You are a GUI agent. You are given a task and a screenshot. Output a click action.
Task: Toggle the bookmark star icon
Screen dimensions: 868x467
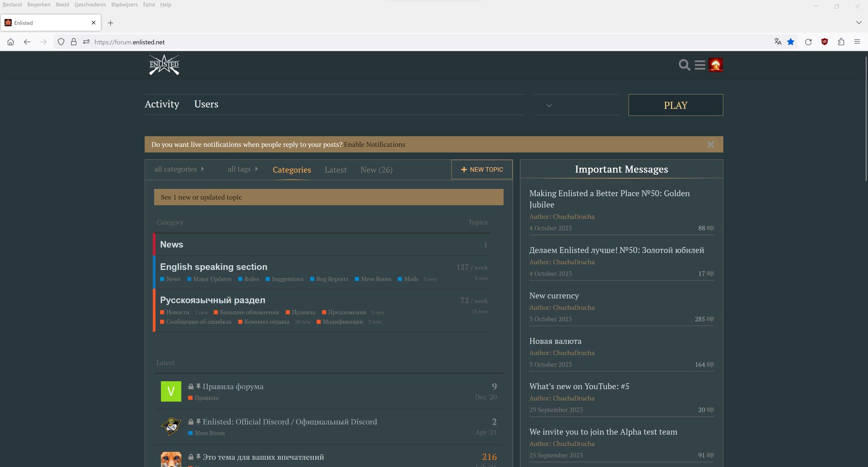(791, 42)
